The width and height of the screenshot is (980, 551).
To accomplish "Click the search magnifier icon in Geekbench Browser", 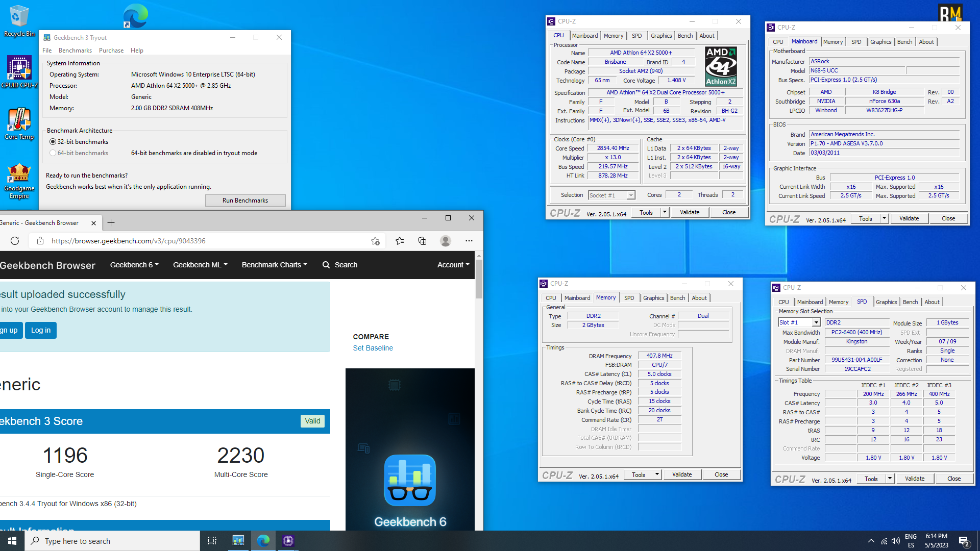I will click(326, 265).
